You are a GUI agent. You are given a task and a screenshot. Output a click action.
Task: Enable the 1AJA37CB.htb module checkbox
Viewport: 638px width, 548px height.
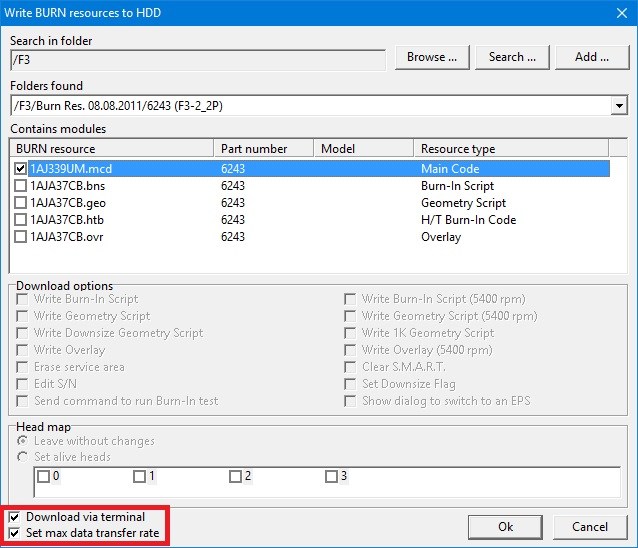[21, 220]
